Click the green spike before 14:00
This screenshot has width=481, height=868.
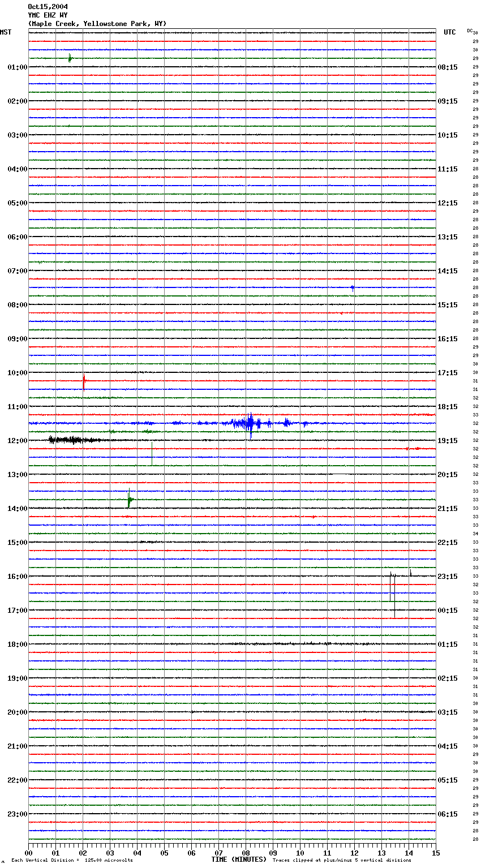coord(130,499)
